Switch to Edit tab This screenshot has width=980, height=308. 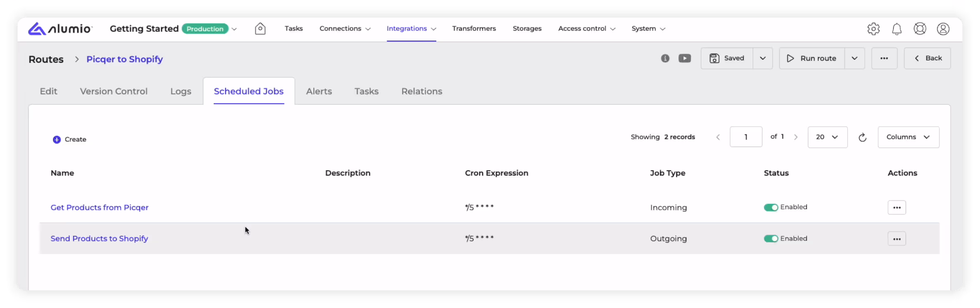pyautogui.click(x=48, y=91)
